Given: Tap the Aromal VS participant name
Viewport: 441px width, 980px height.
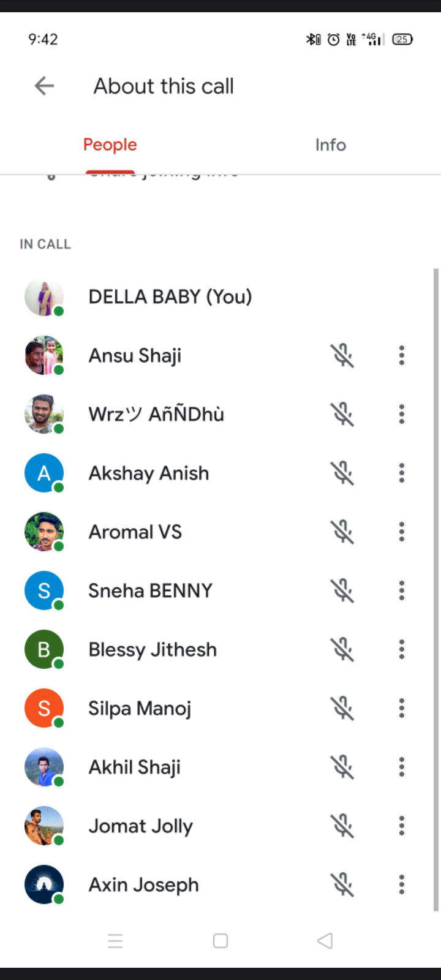Looking at the screenshot, I should coord(135,532).
